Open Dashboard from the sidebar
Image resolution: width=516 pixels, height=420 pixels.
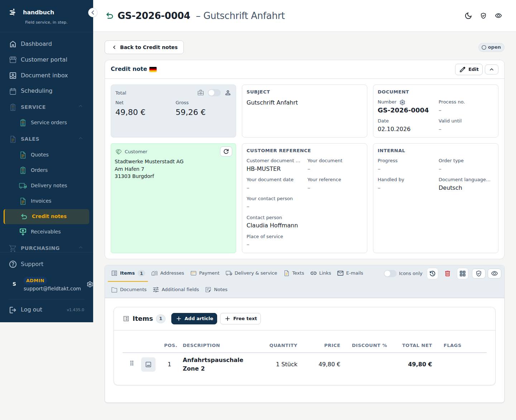(x=47, y=44)
